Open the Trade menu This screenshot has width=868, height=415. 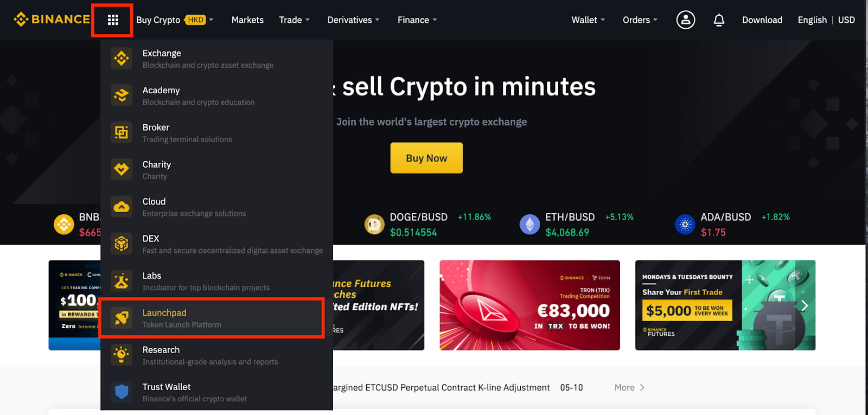(x=294, y=20)
